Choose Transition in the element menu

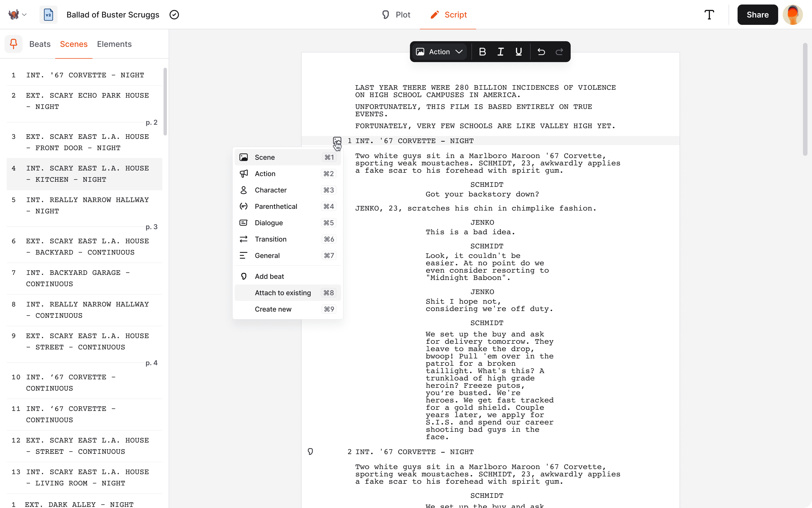click(x=288, y=239)
